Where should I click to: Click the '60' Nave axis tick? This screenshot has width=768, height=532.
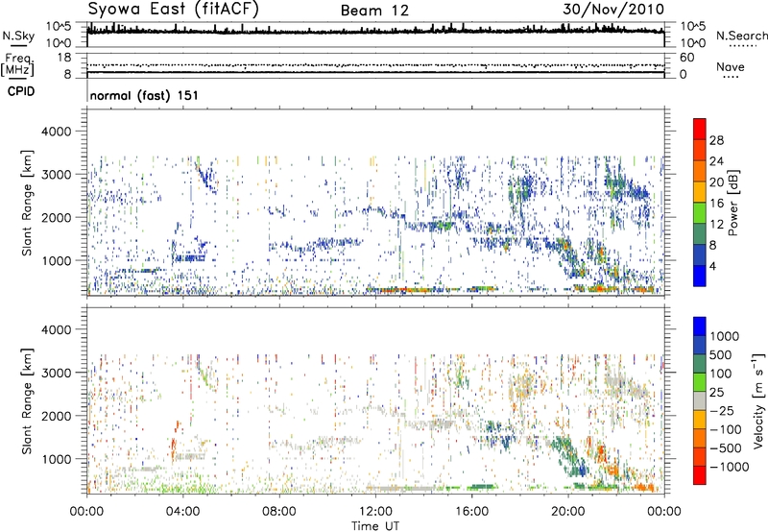687,58
